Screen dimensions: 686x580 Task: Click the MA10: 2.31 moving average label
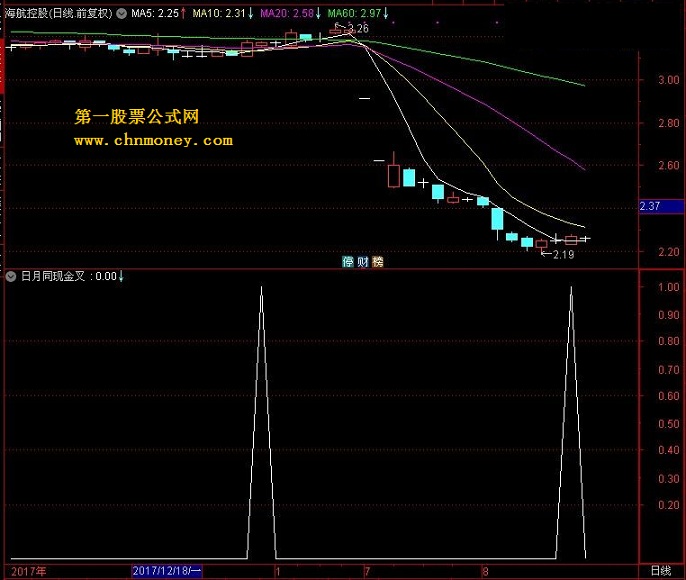point(219,14)
